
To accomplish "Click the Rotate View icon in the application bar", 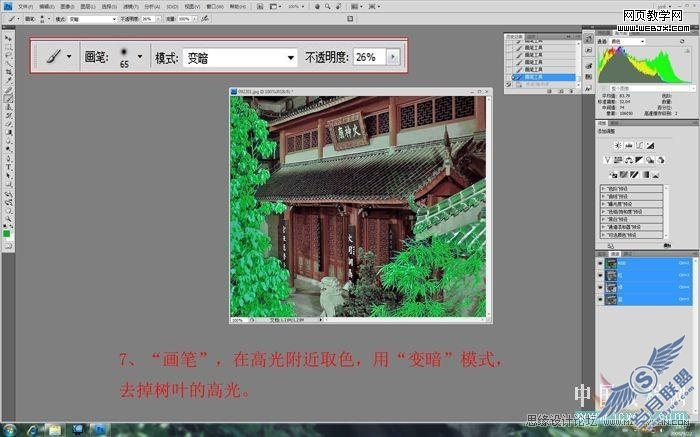I will click(x=338, y=7).
